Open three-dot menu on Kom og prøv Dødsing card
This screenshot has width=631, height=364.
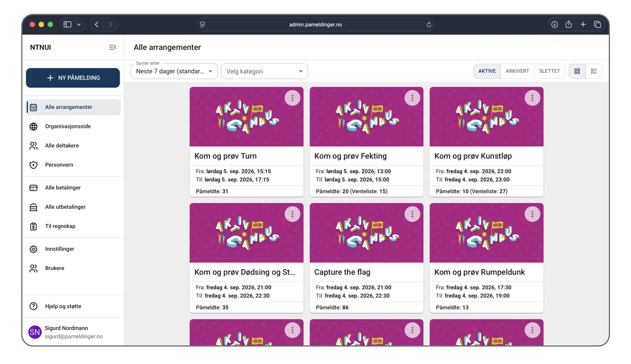point(292,214)
